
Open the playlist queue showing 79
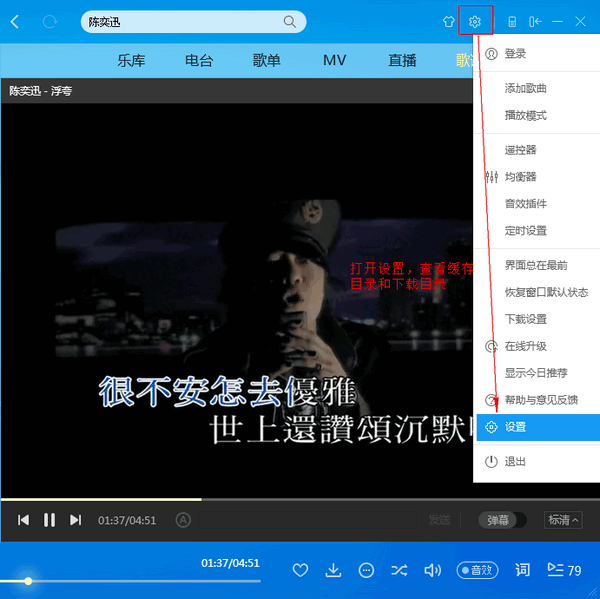[564, 571]
